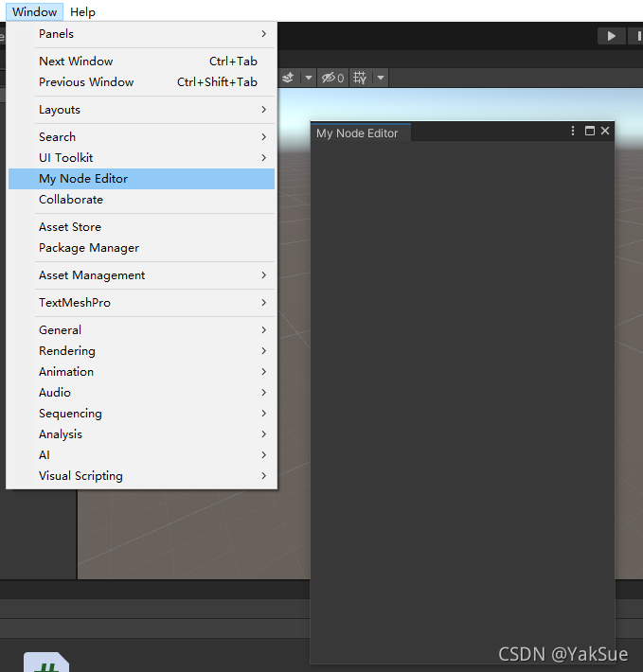Expand the Analysis submenu

tap(141, 434)
